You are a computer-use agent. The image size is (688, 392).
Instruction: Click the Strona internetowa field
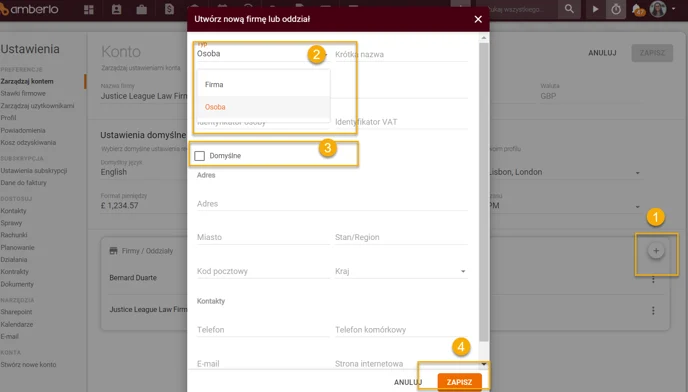click(x=401, y=363)
